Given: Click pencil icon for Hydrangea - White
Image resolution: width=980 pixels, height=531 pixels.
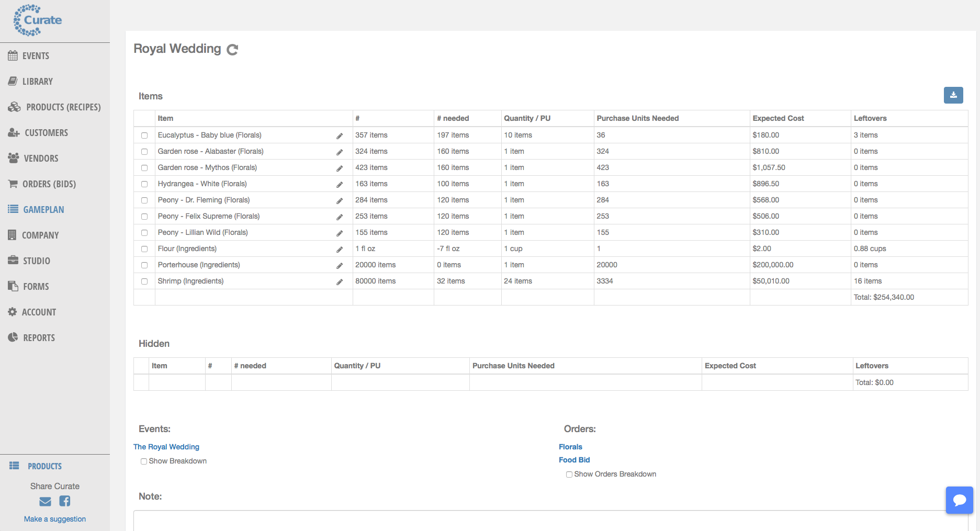Looking at the screenshot, I should point(340,185).
